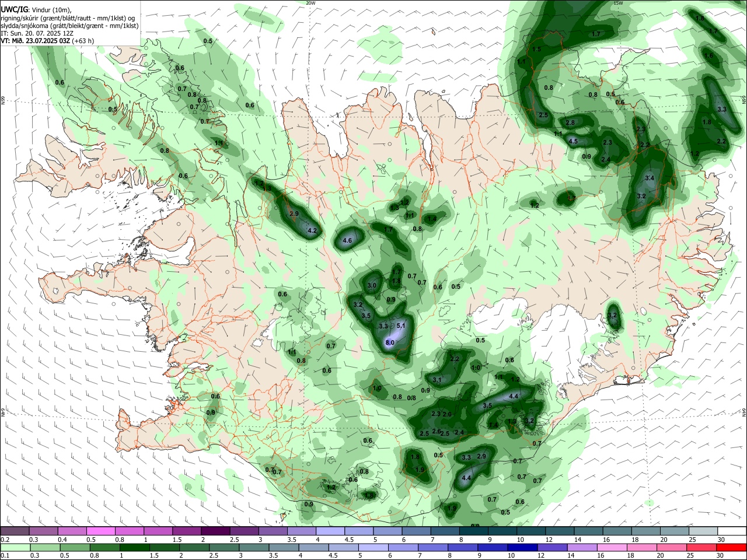Click the '0.1' label starting the lower legend row

[5, 556]
